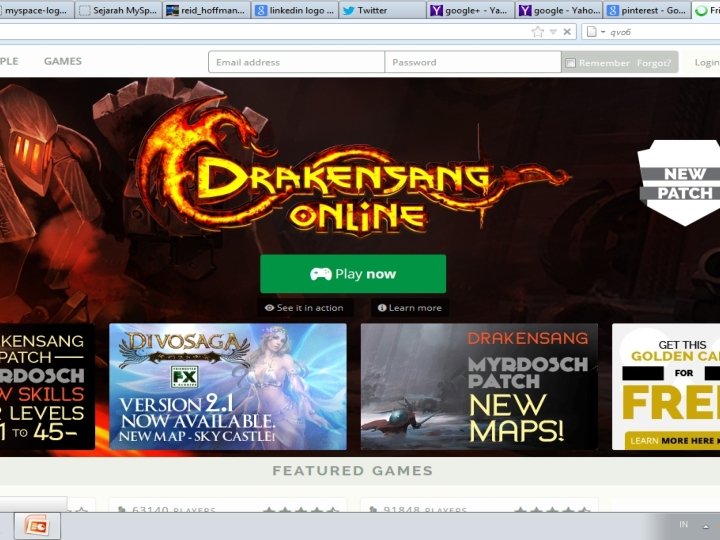The width and height of the screenshot is (720, 540).
Task: Bookmark page with the star icon
Action: click(538, 32)
